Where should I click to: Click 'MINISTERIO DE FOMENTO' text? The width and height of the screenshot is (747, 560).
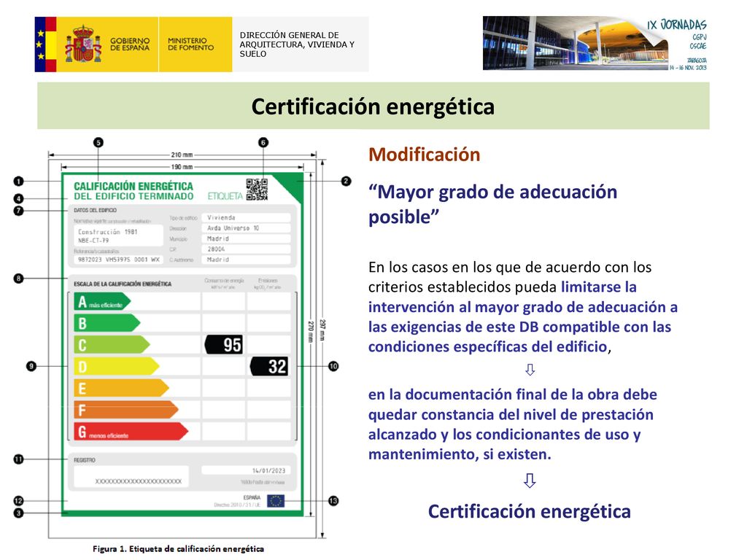coord(190,44)
